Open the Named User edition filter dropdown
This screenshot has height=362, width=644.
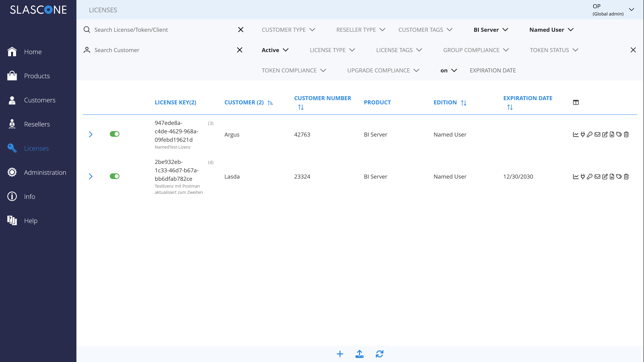pos(551,30)
